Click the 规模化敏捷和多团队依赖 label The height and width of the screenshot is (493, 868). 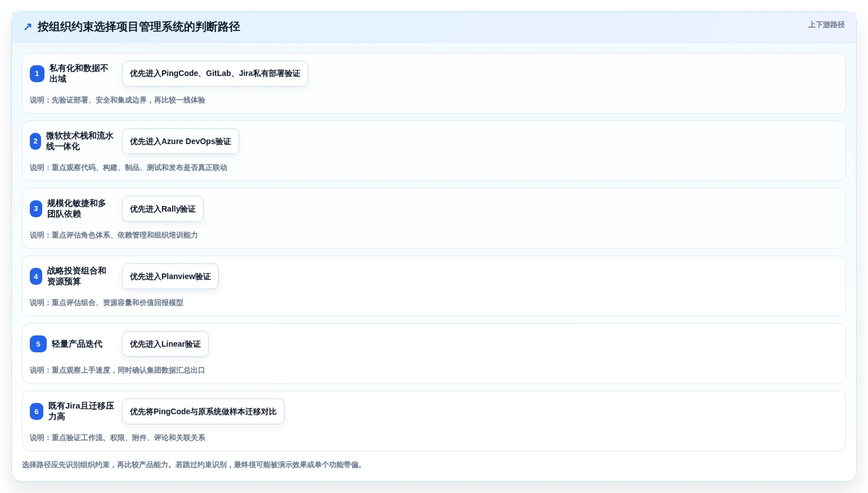coord(77,209)
